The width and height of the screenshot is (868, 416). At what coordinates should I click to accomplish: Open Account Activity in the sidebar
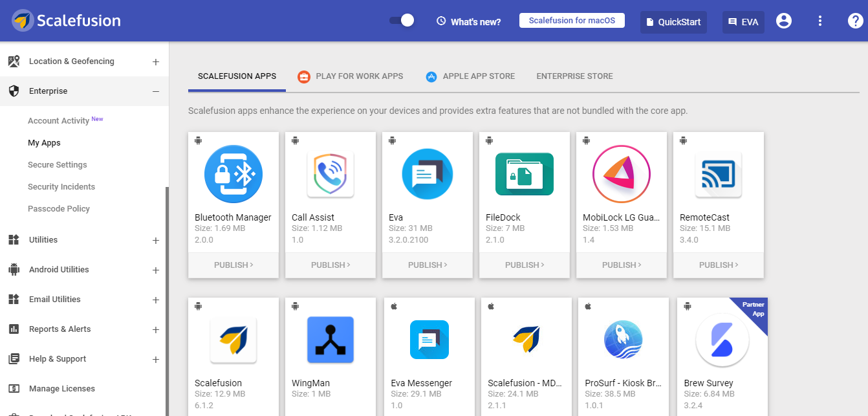click(x=65, y=120)
